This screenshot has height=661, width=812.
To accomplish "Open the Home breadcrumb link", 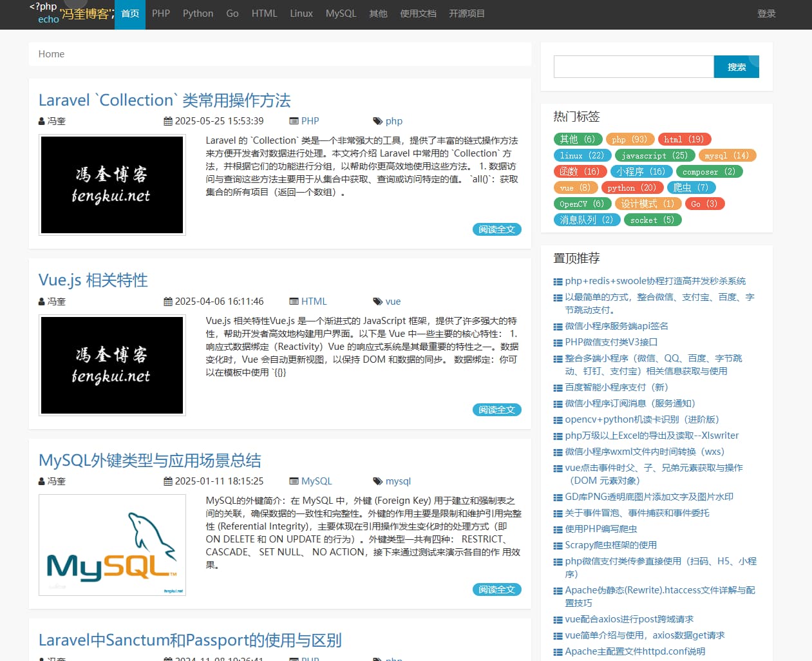I will point(52,54).
